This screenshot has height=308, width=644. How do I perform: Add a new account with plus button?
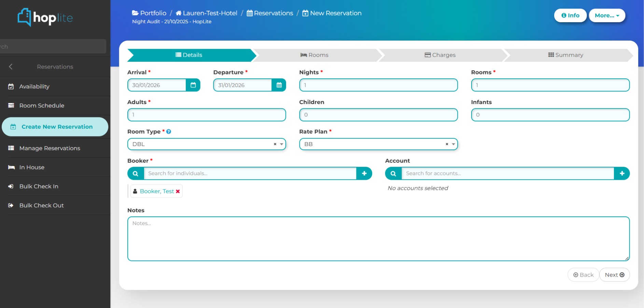coord(622,174)
